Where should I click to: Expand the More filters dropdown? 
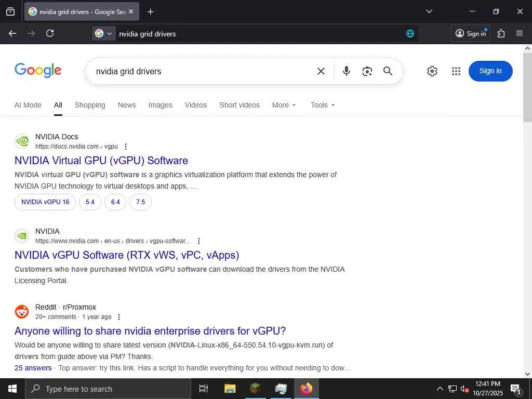point(284,105)
